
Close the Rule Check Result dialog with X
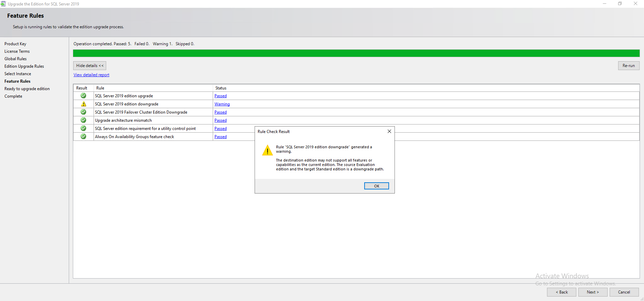point(389,131)
